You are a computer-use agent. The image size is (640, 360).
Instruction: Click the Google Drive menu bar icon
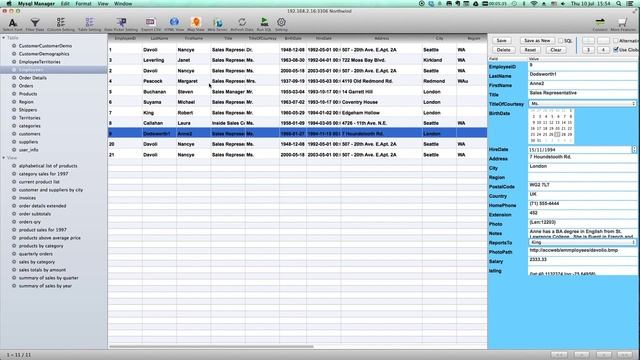coord(476,3)
